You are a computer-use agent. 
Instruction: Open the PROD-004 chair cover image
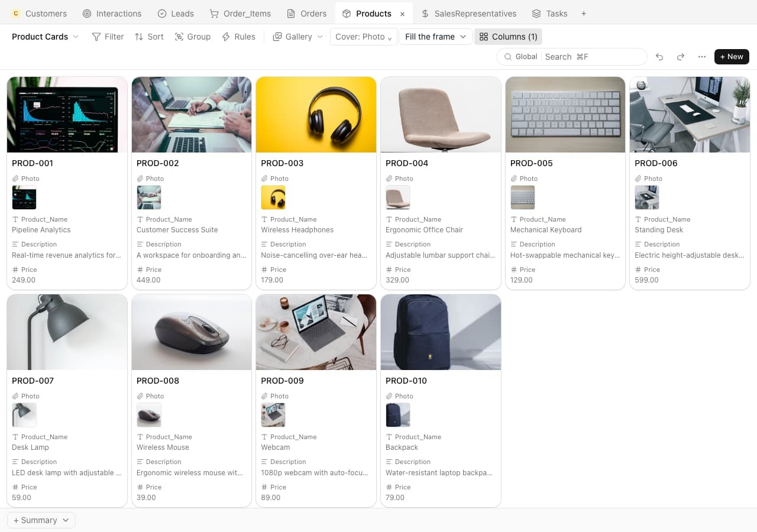click(x=441, y=115)
